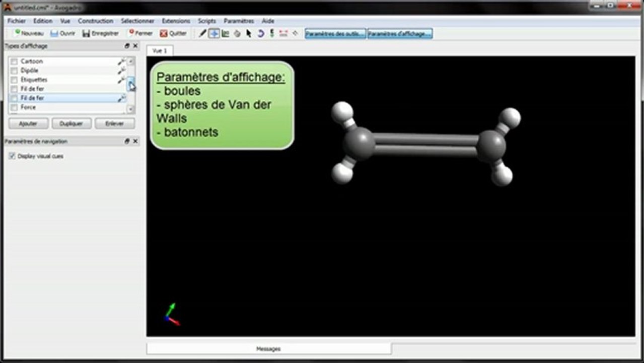
Task: Float the Types d'affichage panel
Action: click(127, 46)
